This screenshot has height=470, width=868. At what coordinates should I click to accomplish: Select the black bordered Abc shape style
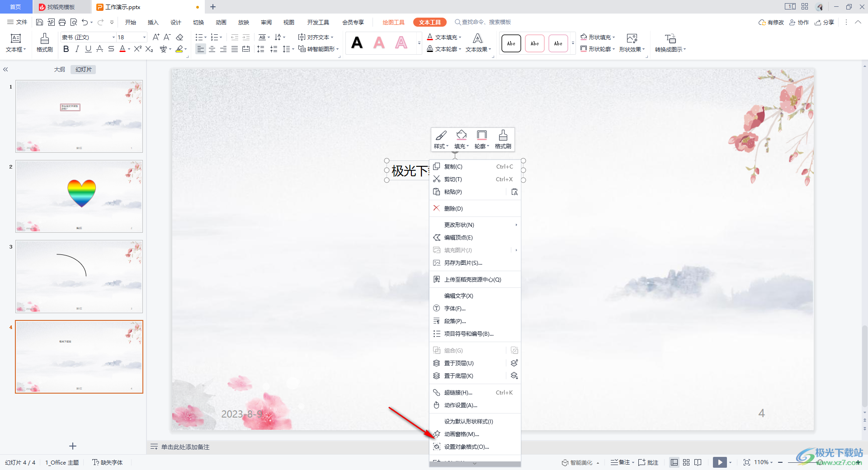click(x=511, y=43)
